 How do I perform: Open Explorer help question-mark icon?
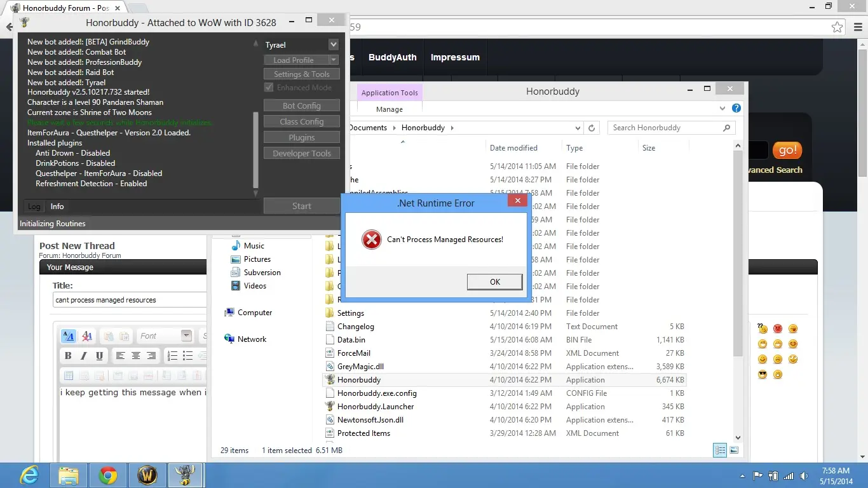point(736,109)
